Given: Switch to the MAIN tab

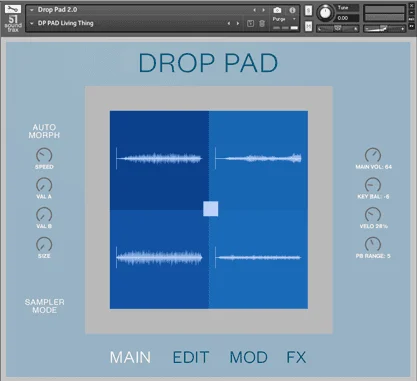Looking at the screenshot, I should tap(130, 357).
